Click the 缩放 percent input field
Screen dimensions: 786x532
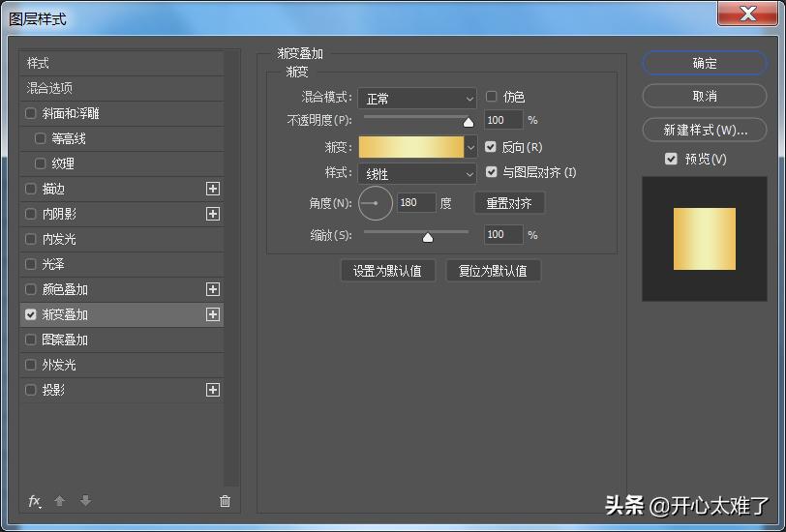[503, 234]
